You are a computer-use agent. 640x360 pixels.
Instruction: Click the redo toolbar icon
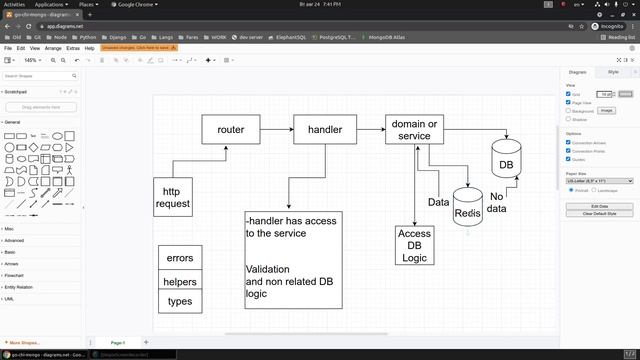pyautogui.click(x=88, y=60)
